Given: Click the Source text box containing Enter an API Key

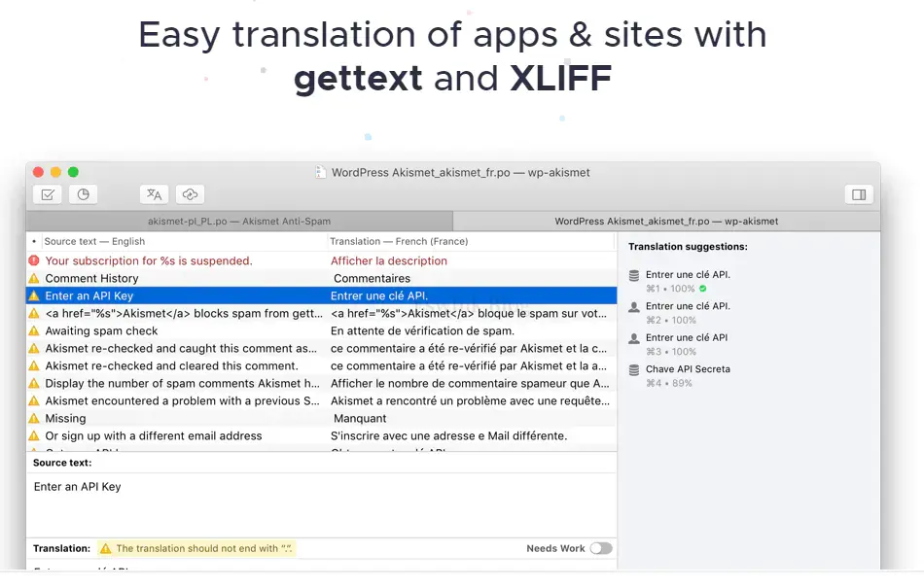Looking at the screenshot, I should [x=321, y=501].
